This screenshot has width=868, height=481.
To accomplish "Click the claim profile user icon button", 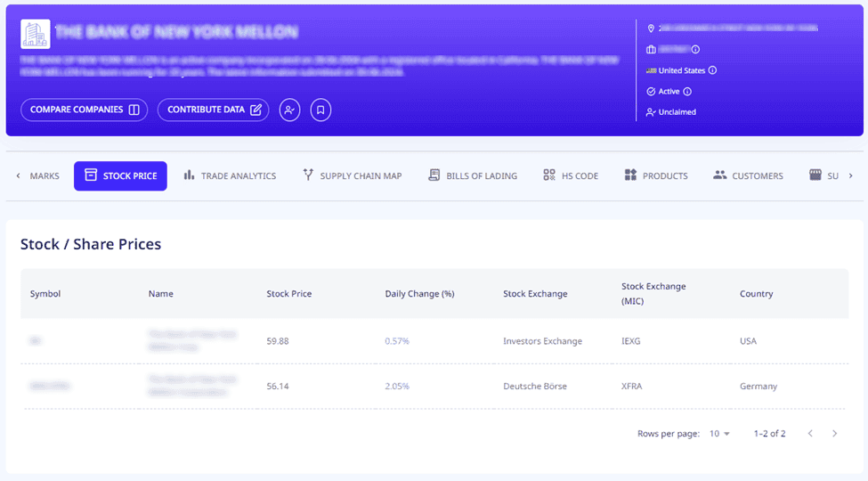I will (289, 110).
